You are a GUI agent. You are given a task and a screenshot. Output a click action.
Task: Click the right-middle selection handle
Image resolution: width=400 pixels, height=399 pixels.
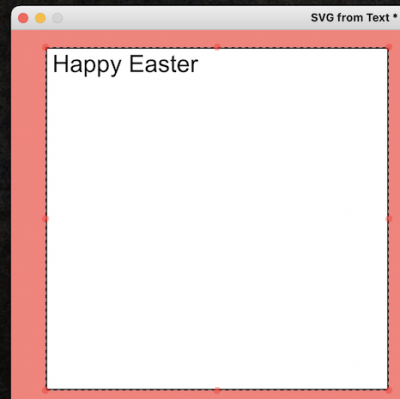tap(389, 219)
